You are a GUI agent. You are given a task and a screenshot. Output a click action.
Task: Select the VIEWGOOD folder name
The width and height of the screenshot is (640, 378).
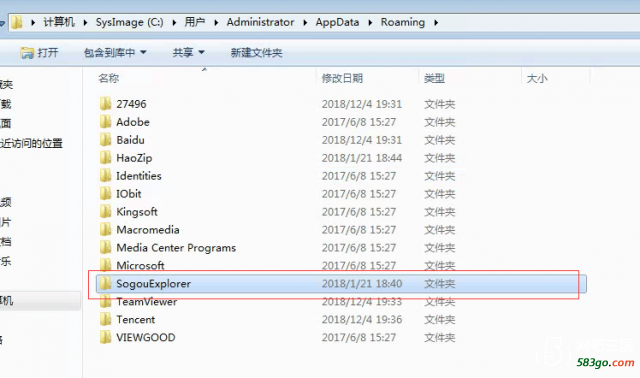click(146, 337)
